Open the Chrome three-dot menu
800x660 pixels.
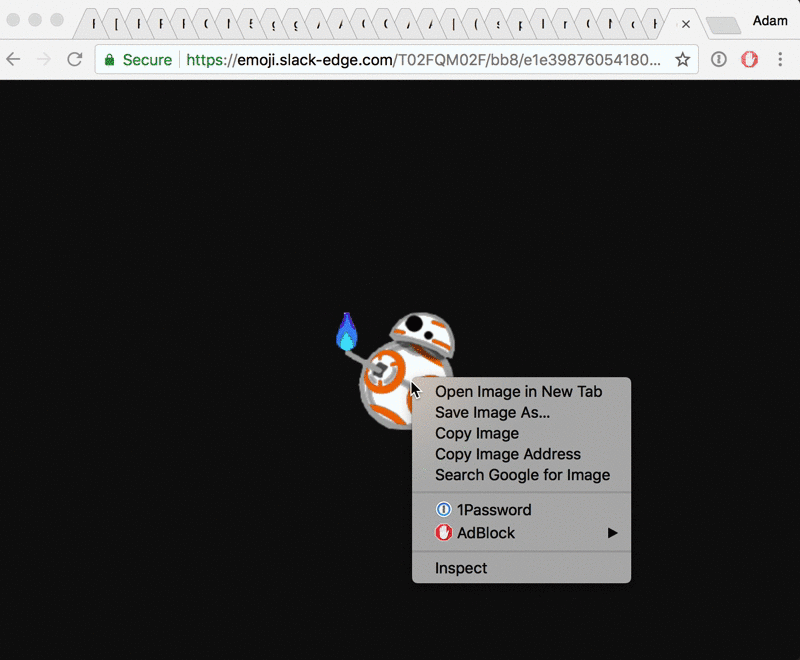(780, 60)
